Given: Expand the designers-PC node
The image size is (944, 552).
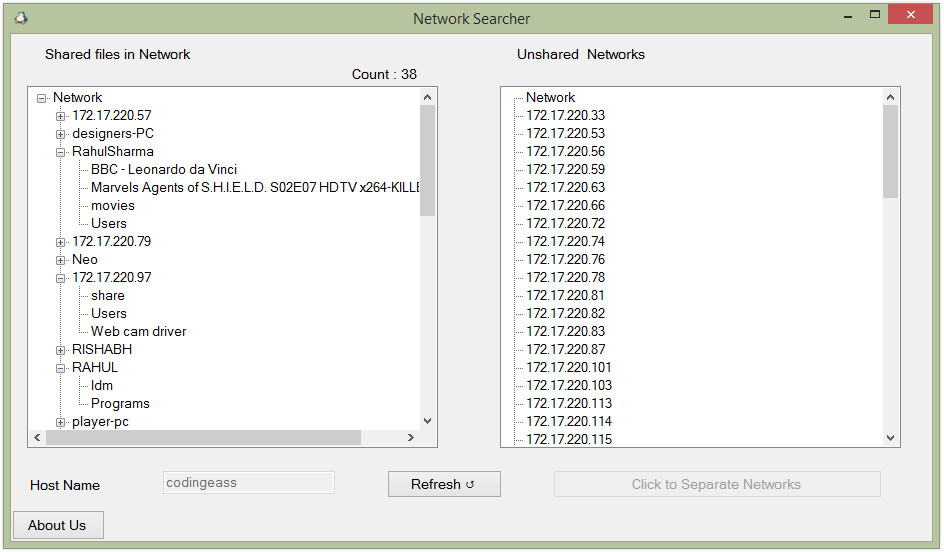Looking at the screenshot, I should [60, 134].
